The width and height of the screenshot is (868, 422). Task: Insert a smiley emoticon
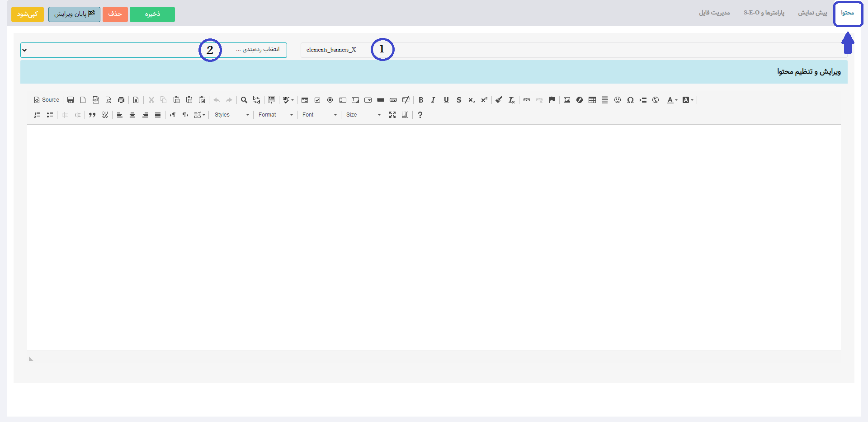pos(618,100)
